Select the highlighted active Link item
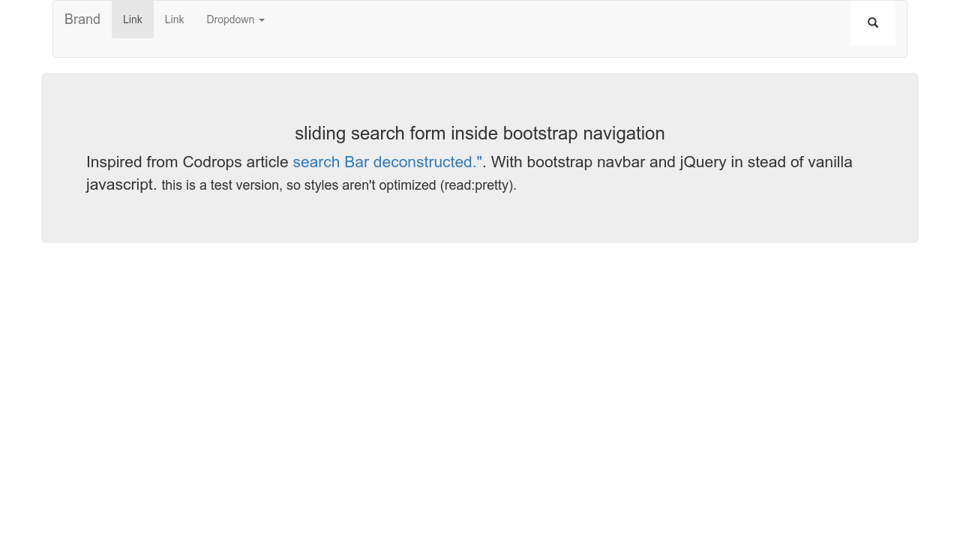The width and height of the screenshot is (960, 540). (x=132, y=20)
